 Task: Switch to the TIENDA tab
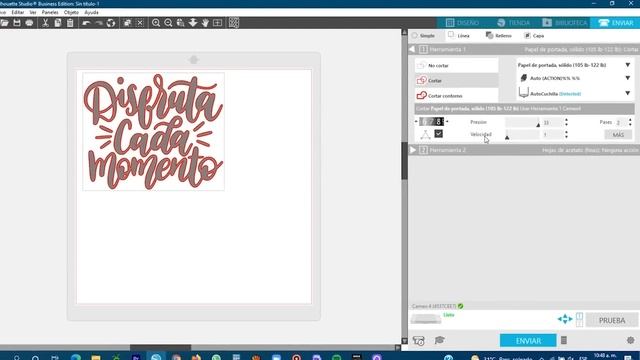(513, 23)
